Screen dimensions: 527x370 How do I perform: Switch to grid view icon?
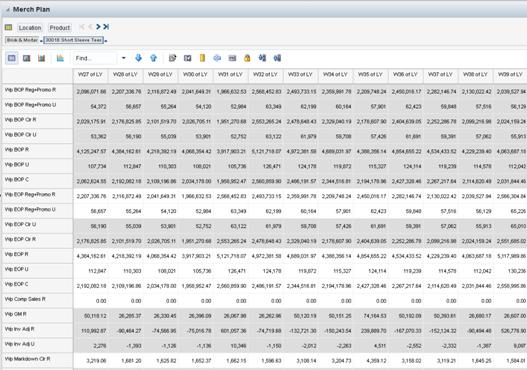pos(11,58)
